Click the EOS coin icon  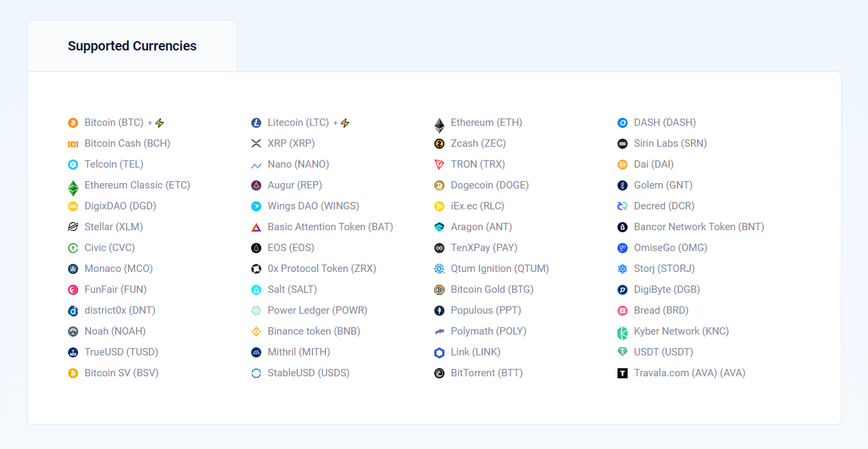click(x=256, y=248)
